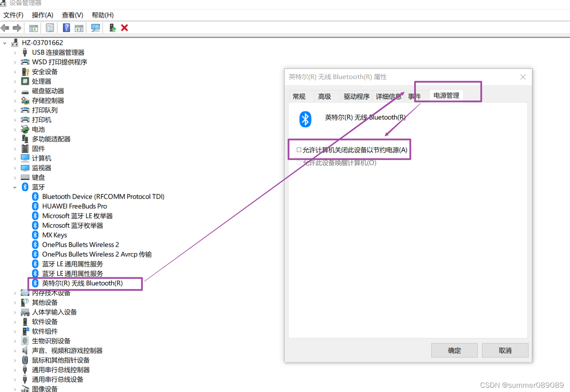The height and width of the screenshot is (392, 570).
Task: Click the Back arrow toolbar icon
Action: click(5, 28)
